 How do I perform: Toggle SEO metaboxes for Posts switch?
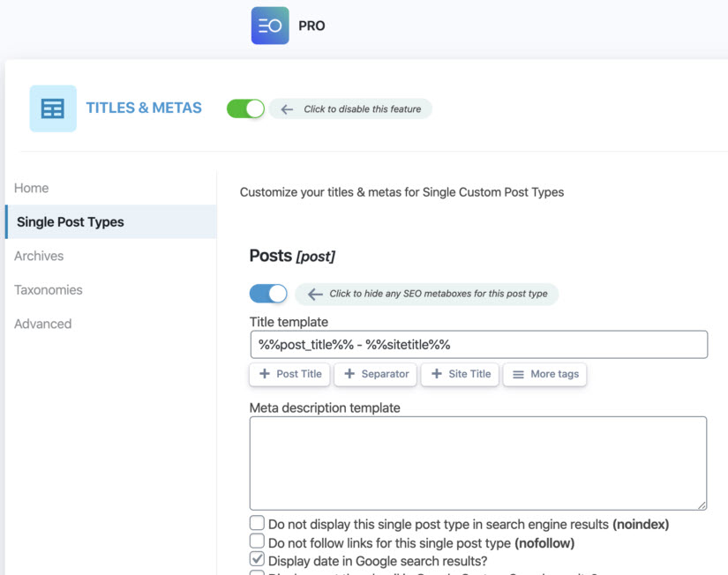point(268,294)
